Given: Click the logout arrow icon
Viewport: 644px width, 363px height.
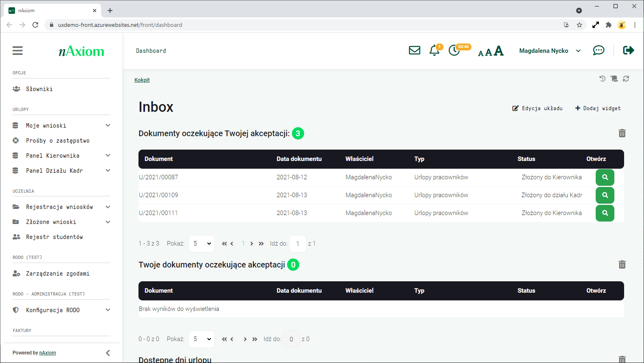Looking at the screenshot, I should [629, 50].
